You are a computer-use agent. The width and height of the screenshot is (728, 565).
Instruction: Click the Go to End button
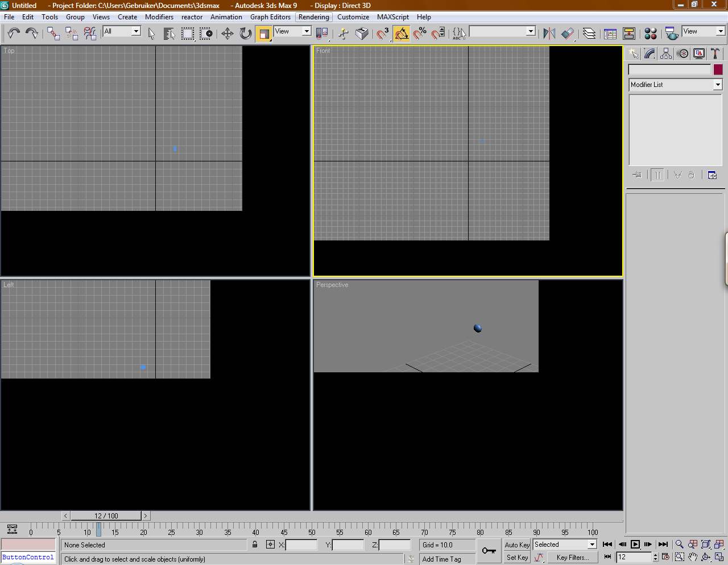[663, 545]
